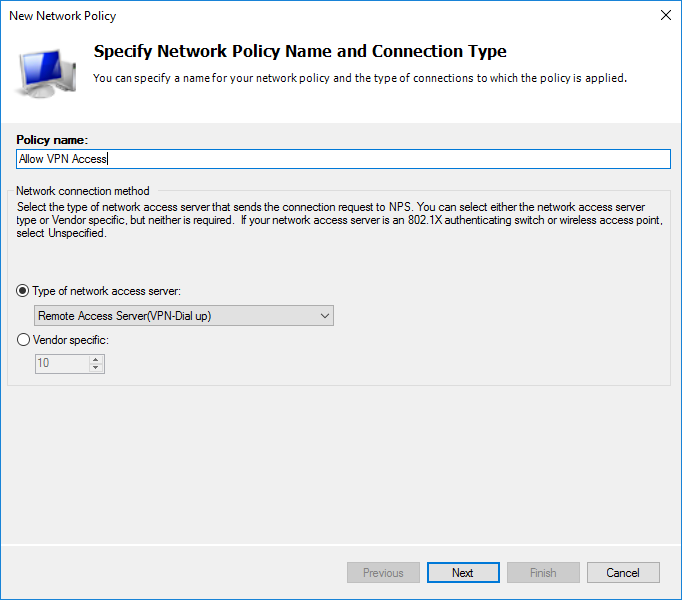Click the disabled Previous button

[383, 573]
